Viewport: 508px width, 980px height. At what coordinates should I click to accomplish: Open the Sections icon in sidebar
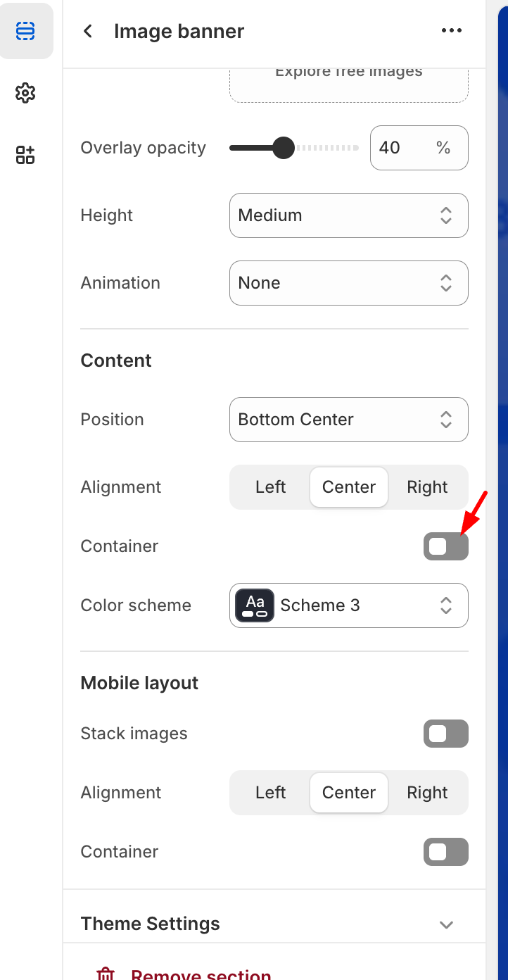(25, 31)
